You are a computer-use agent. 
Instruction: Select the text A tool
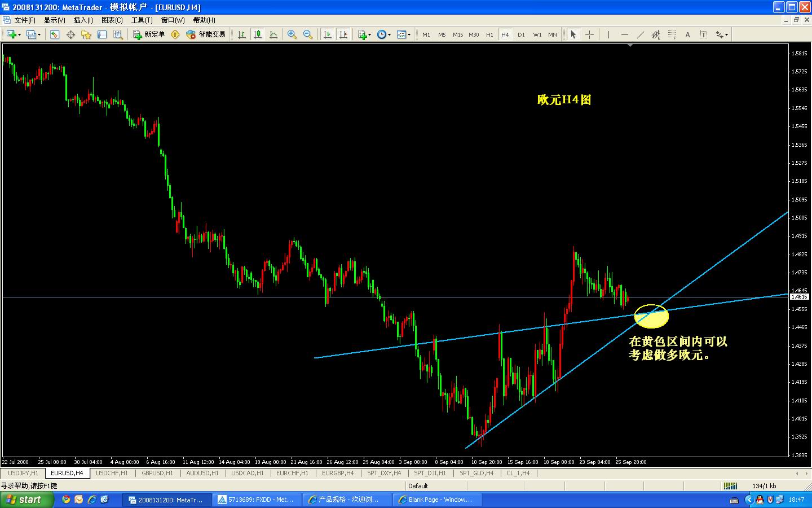[x=687, y=34]
